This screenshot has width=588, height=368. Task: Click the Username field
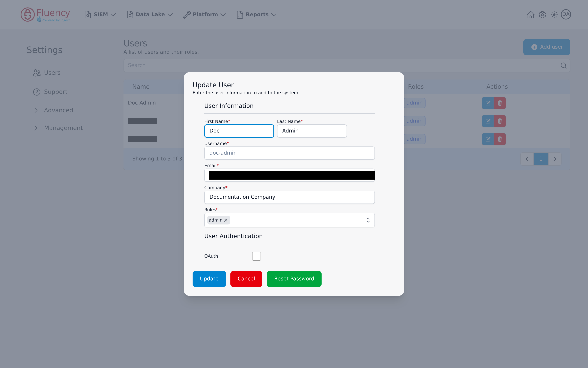[x=289, y=153]
